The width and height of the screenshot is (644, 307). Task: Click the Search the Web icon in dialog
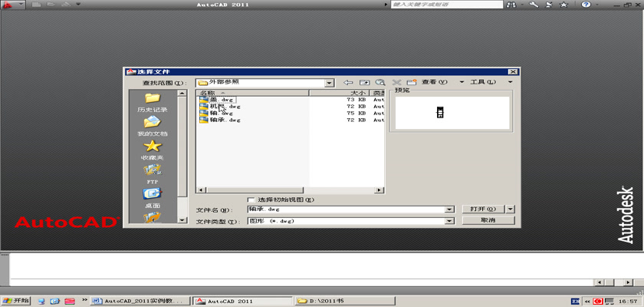380,82
